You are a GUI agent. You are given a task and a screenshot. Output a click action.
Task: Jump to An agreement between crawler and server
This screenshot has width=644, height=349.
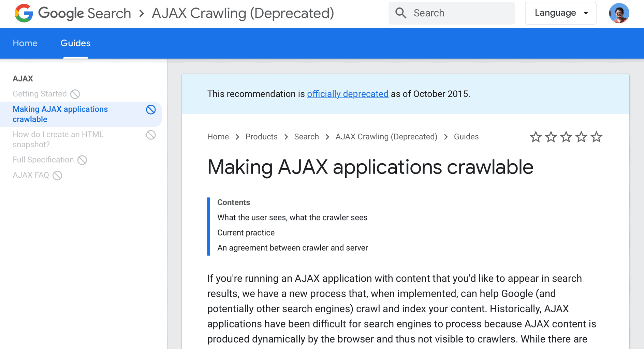coord(293,248)
